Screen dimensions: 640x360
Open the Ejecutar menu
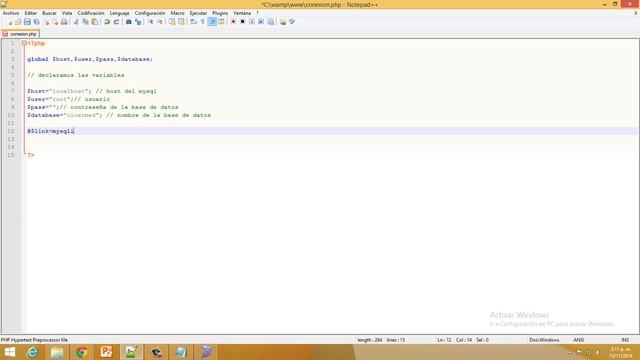click(x=198, y=13)
